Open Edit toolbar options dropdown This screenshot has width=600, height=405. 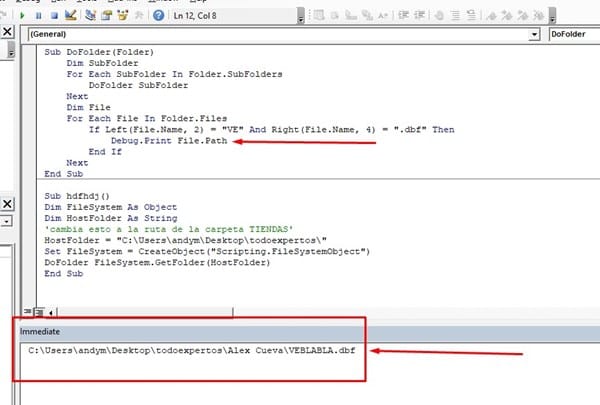point(552,16)
